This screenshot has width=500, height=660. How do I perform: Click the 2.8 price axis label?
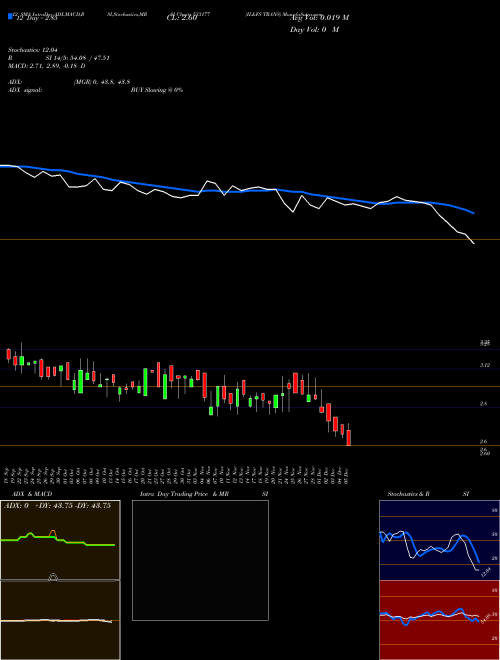(x=484, y=404)
